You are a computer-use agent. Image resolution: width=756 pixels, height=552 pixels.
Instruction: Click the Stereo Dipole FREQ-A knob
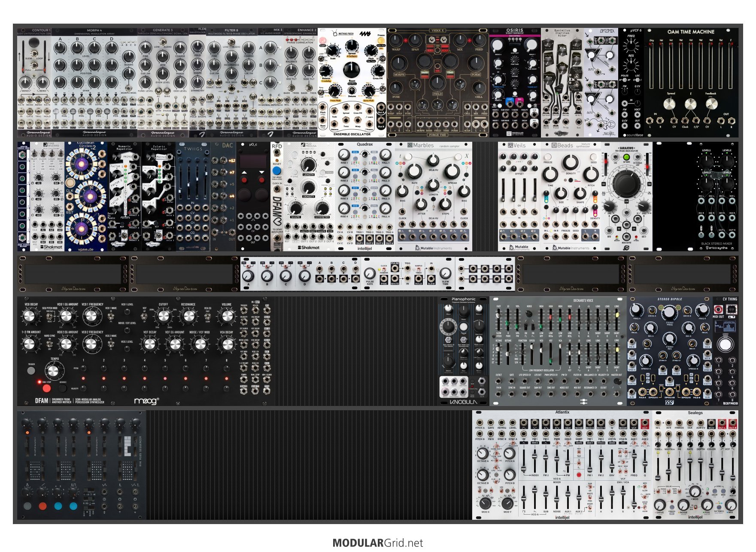coord(636,310)
